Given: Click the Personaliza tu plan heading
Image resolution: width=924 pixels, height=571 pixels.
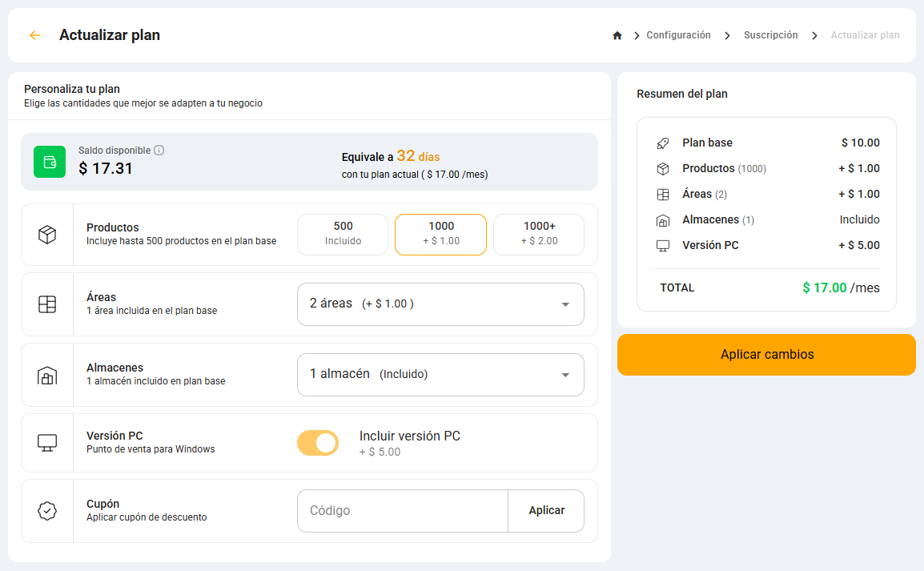Looking at the screenshot, I should click(x=72, y=89).
